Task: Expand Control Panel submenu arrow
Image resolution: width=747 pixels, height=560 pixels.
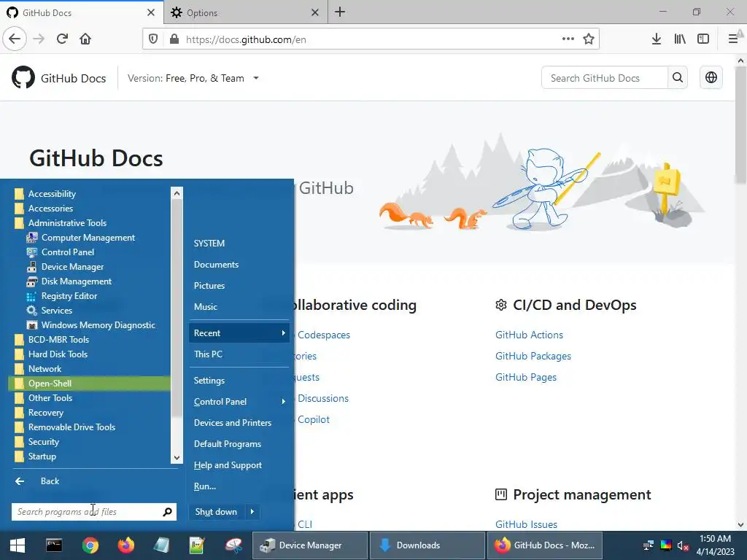Action: coord(284,402)
